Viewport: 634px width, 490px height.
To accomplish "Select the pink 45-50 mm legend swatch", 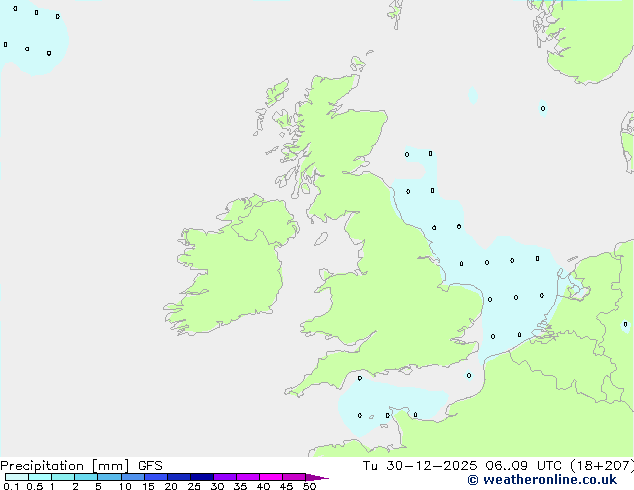I will [293, 478].
